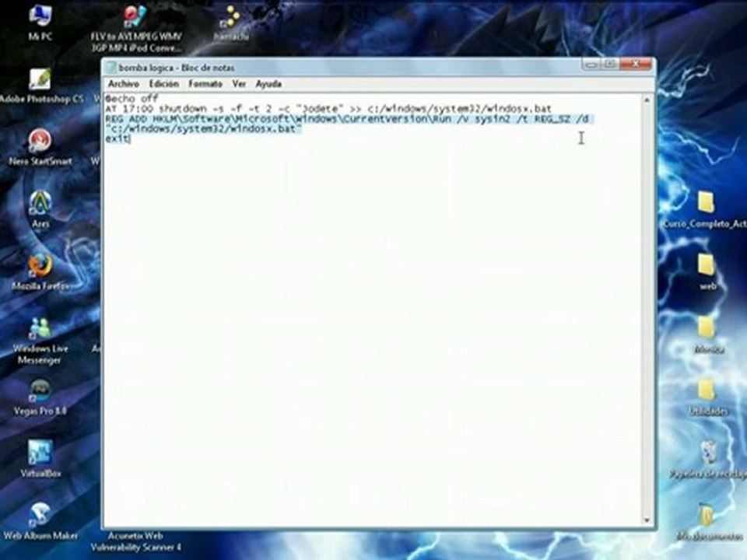Click scrollbar down arrow in Notepad
Image resolution: width=747 pixels, height=560 pixels.
coord(647,520)
